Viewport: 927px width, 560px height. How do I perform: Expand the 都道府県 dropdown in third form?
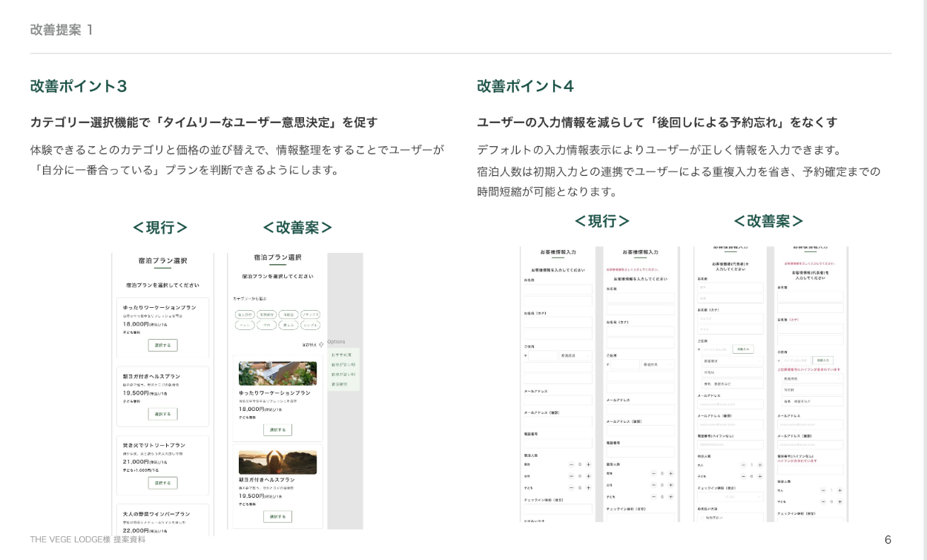[x=732, y=361]
